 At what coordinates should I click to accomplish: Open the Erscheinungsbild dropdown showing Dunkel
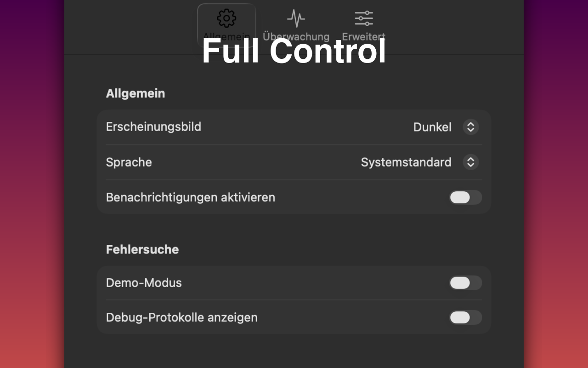[432, 127]
